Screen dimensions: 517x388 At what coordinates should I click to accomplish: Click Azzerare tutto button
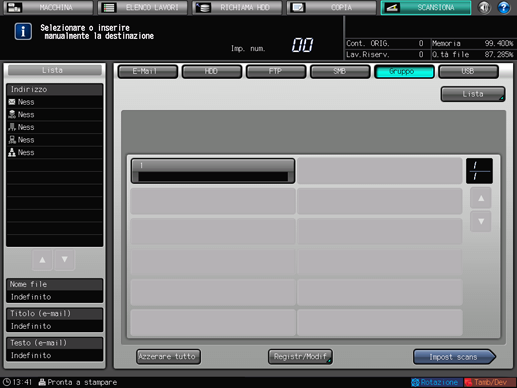[x=168, y=357]
